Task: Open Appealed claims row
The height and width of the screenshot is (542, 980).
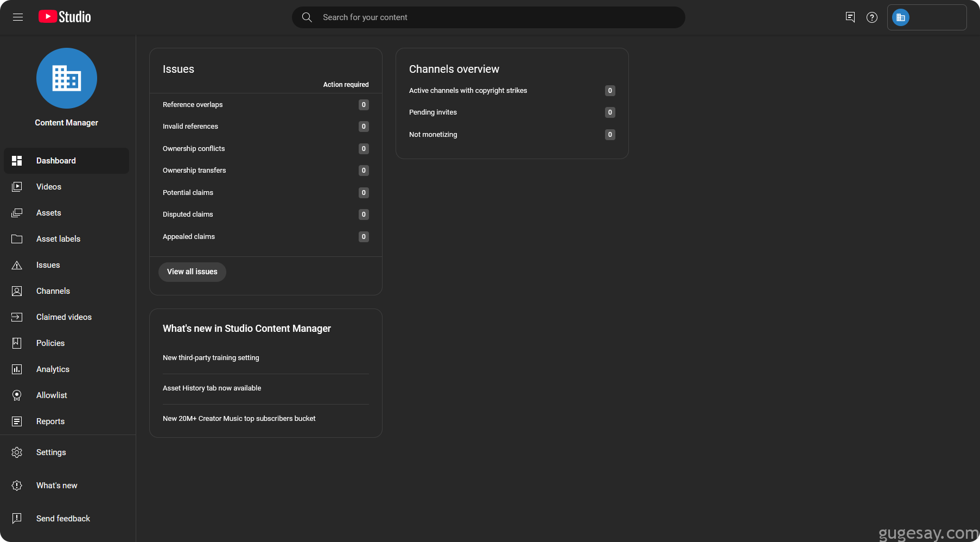Action: coord(266,237)
